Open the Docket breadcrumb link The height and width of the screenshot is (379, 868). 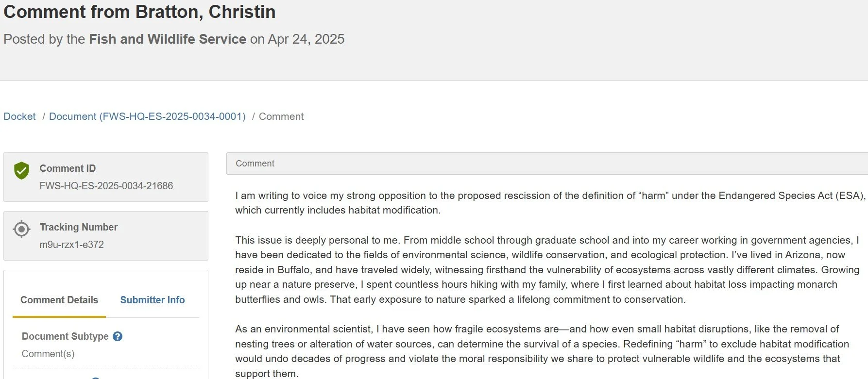pyautogui.click(x=19, y=116)
